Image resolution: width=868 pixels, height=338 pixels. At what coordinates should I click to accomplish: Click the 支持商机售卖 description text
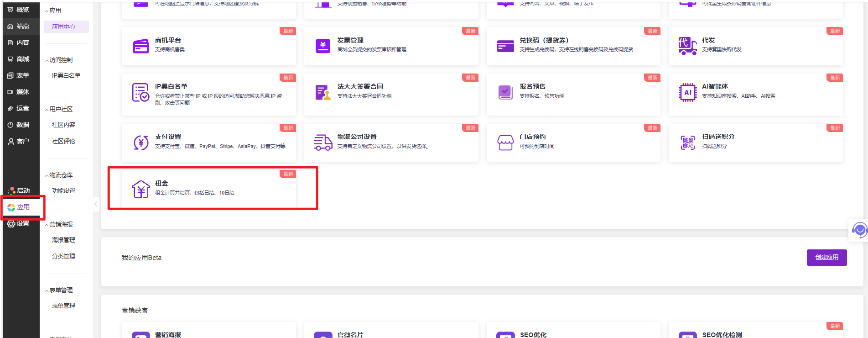(x=170, y=49)
